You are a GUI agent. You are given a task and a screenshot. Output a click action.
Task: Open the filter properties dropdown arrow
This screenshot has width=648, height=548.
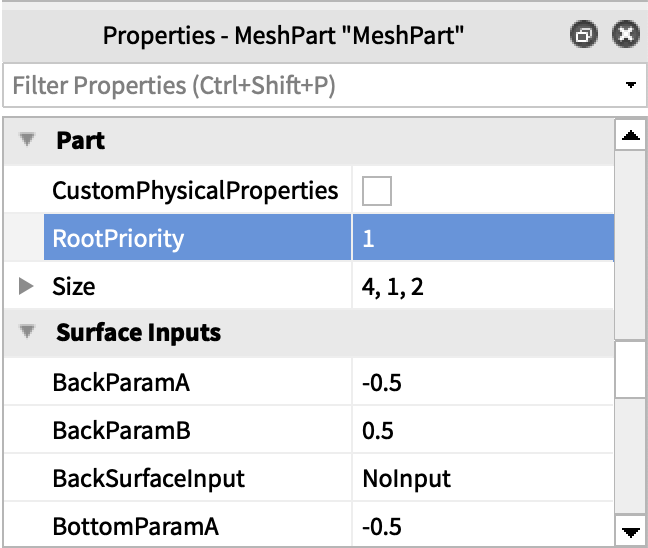[x=630, y=86]
